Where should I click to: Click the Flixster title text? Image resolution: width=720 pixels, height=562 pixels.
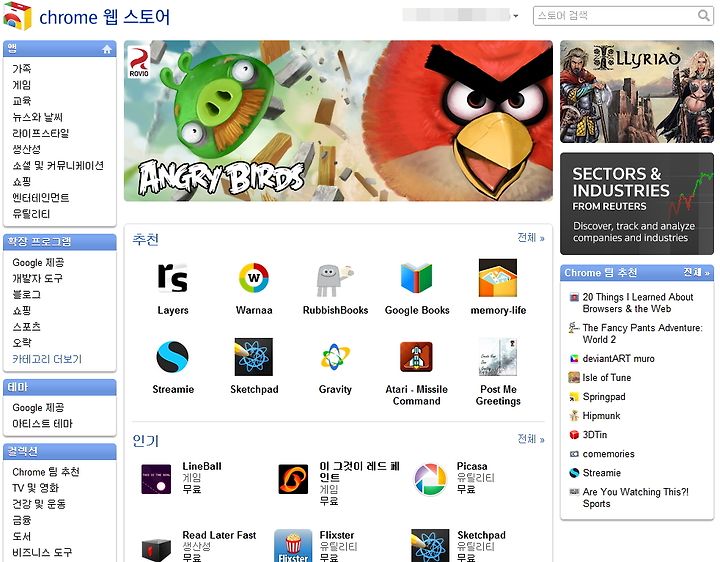[x=338, y=535]
